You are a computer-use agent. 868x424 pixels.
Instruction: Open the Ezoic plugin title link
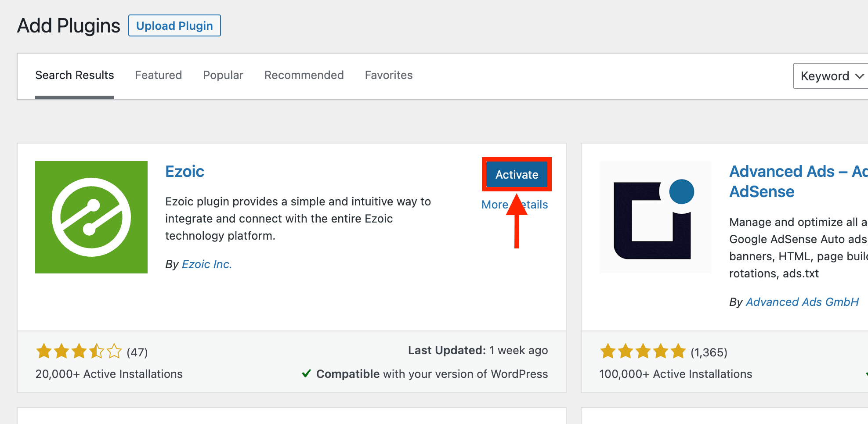click(184, 171)
